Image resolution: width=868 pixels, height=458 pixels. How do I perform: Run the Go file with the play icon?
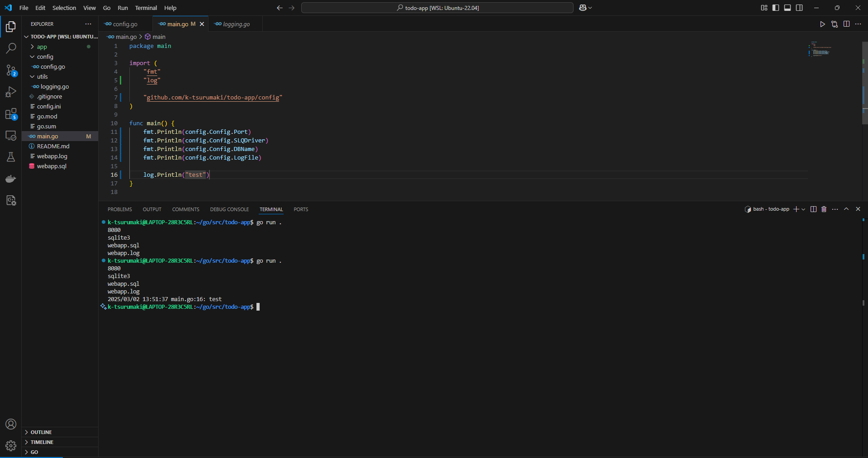(x=822, y=24)
